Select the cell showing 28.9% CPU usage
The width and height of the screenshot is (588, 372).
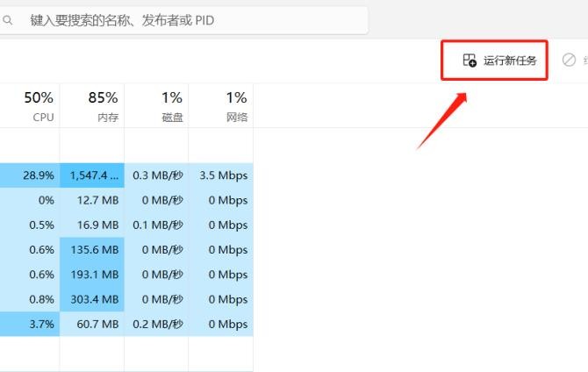pyautogui.click(x=30, y=175)
